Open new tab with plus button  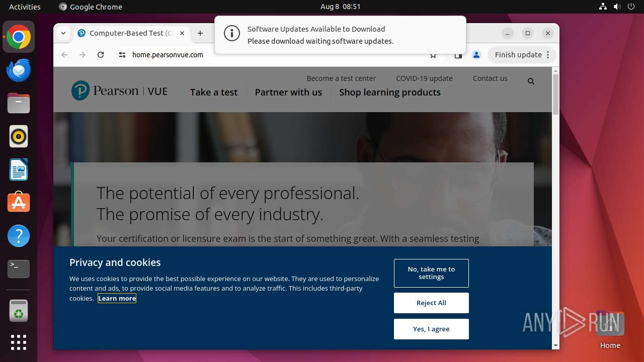point(200,33)
